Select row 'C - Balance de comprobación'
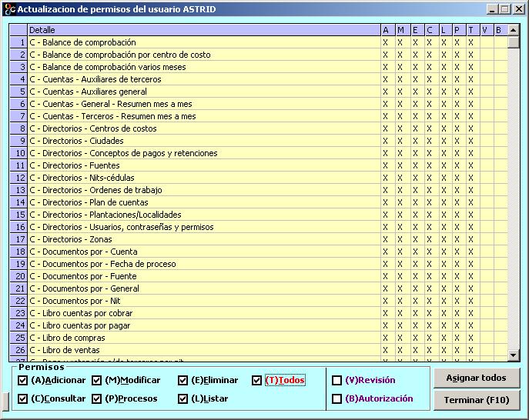Image resolution: width=529 pixels, height=420 pixels. point(204,42)
